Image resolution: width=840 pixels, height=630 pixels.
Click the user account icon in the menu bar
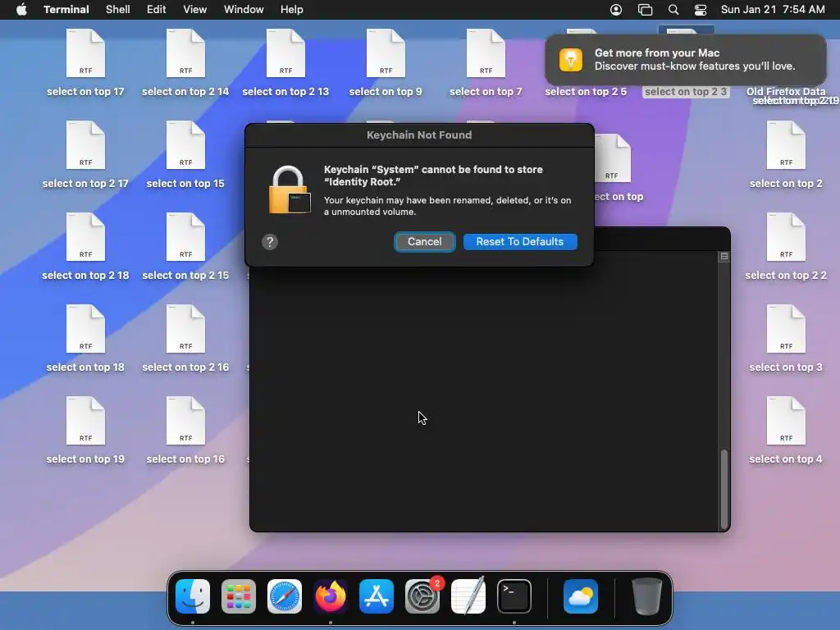[616, 10]
